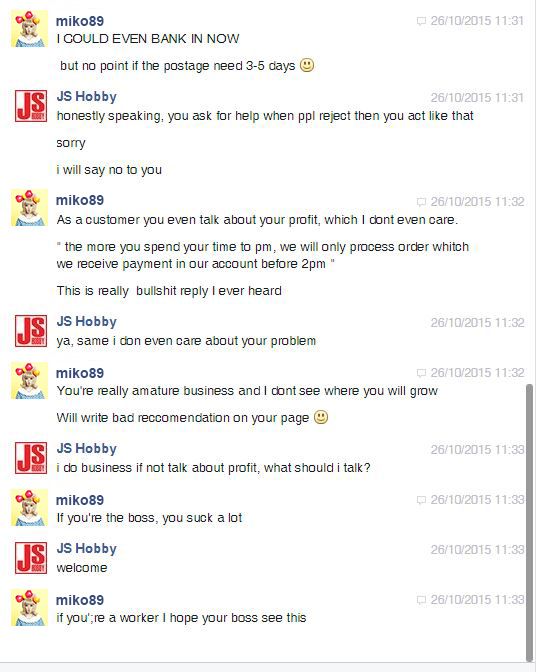Click the smiley emoji after 'on your page'
This screenshot has width=543, height=672.
(321, 417)
